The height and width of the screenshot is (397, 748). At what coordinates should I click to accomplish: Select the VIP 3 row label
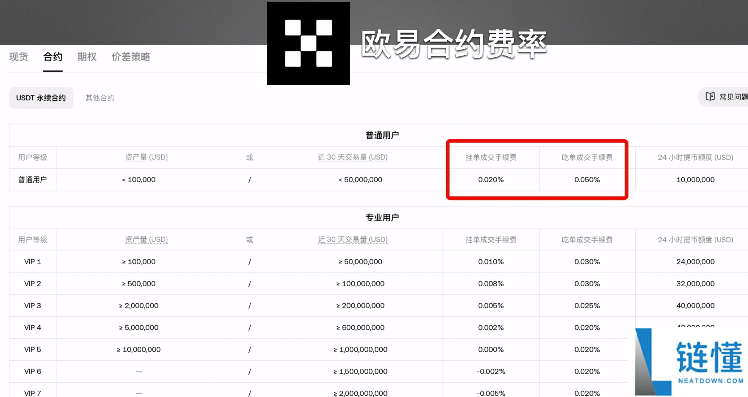pyautogui.click(x=32, y=306)
